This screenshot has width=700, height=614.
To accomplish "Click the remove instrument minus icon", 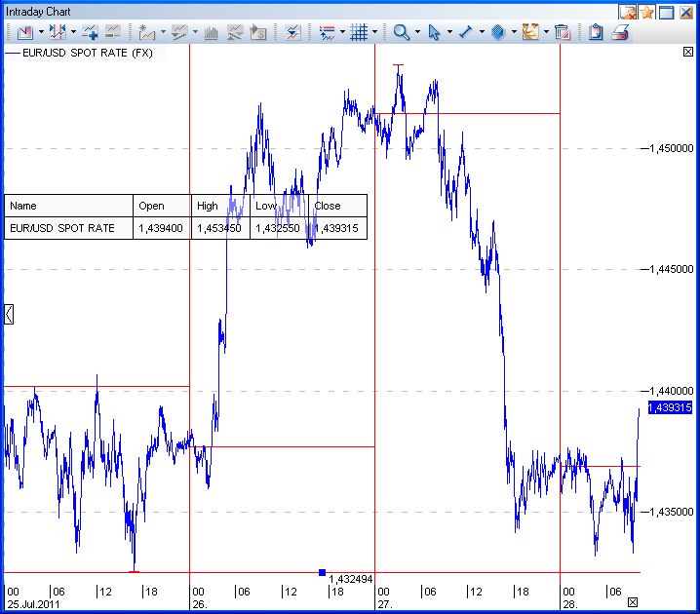I will (112, 32).
